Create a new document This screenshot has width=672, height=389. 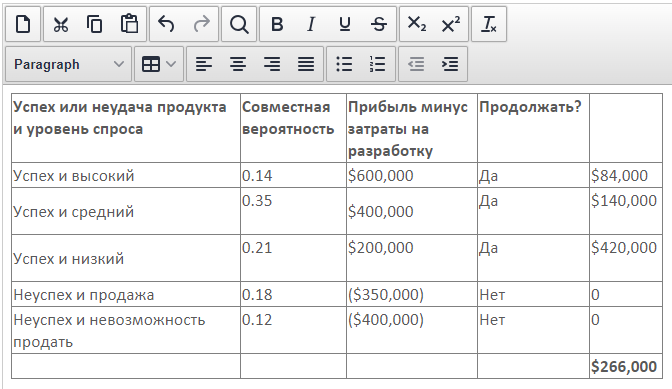[23, 24]
